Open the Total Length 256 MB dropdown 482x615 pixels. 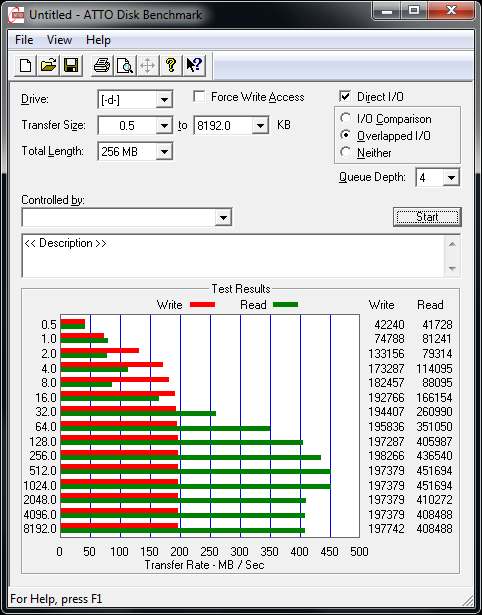coord(164,151)
